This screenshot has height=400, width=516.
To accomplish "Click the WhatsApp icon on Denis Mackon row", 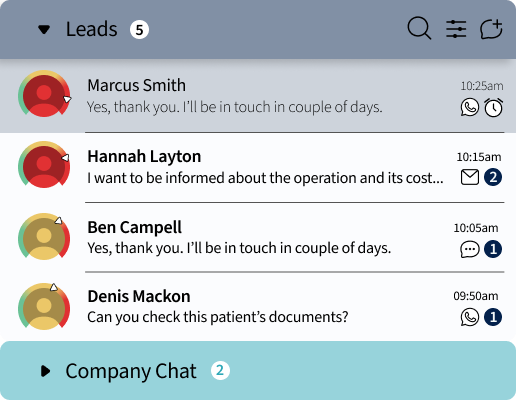I will (470, 317).
